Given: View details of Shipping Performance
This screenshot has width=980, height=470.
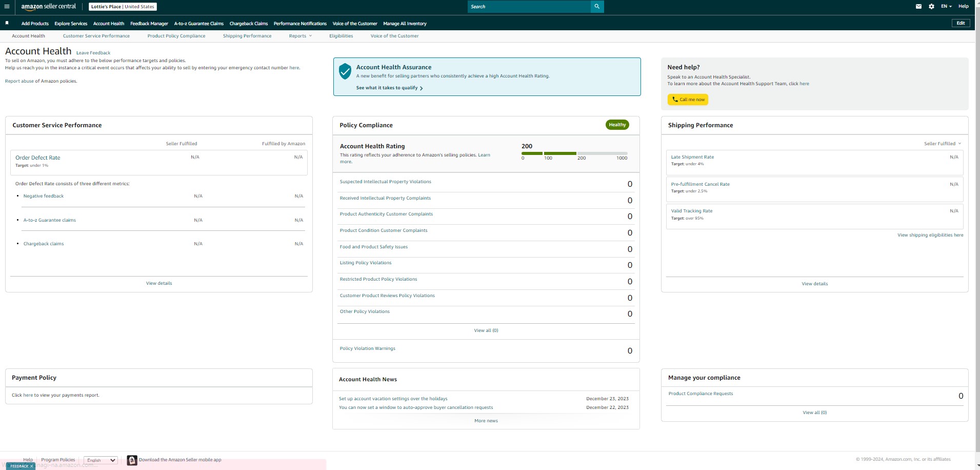Looking at the screenshot, I should [815, 284].
